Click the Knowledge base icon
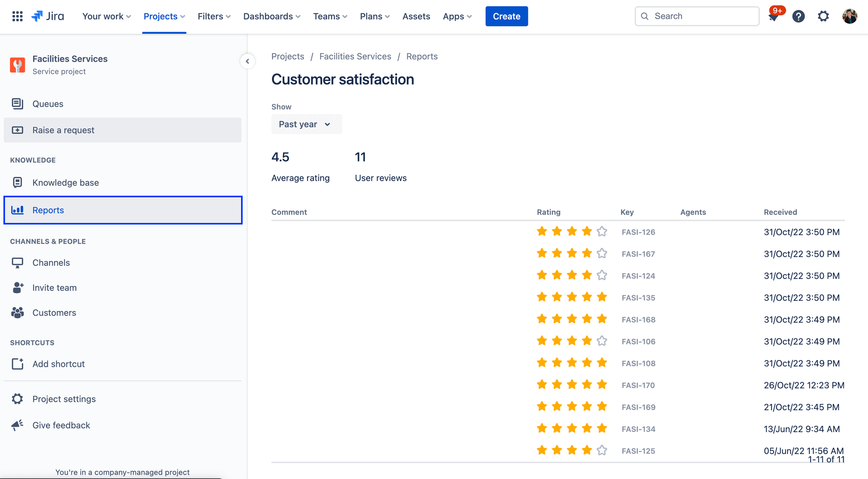Viewport: 868px width, 479px height. coord(18,182)
